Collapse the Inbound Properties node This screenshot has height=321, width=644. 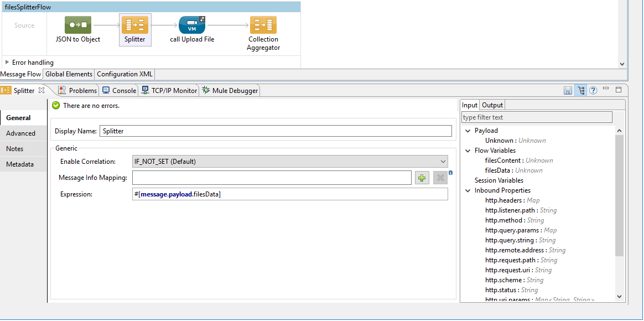tap(468, 190)
